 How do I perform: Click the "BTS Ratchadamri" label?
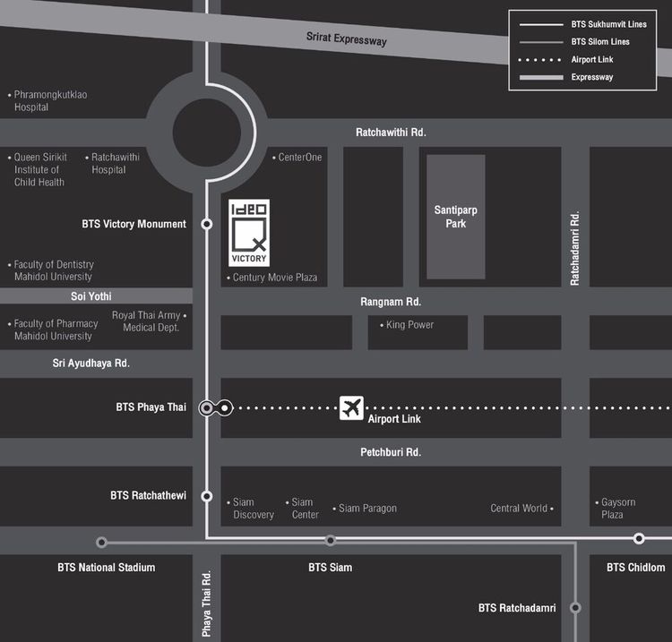tap(517, 608)
